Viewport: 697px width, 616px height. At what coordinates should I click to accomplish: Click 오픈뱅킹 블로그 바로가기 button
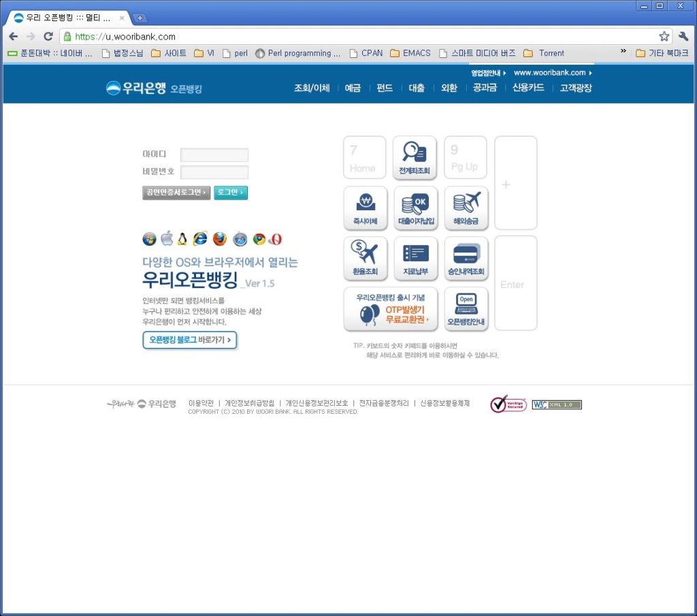coord(190,340)
